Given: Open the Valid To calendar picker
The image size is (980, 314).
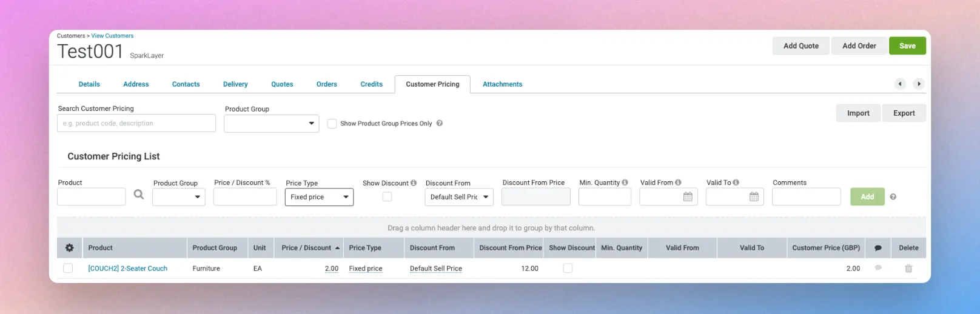Looking at the screenshot, I should pyautogui.click(x=754, y=197).
